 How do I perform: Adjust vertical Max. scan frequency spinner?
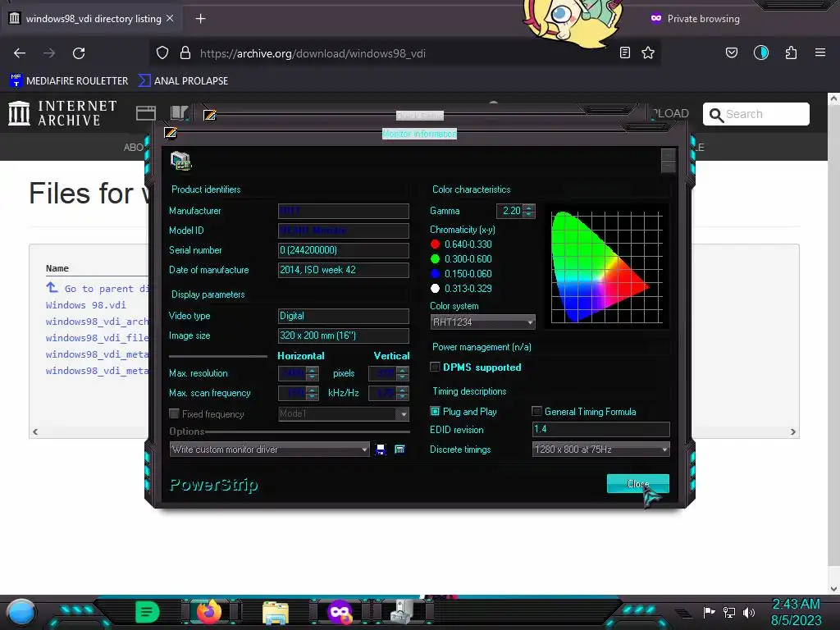pos(403,393)
